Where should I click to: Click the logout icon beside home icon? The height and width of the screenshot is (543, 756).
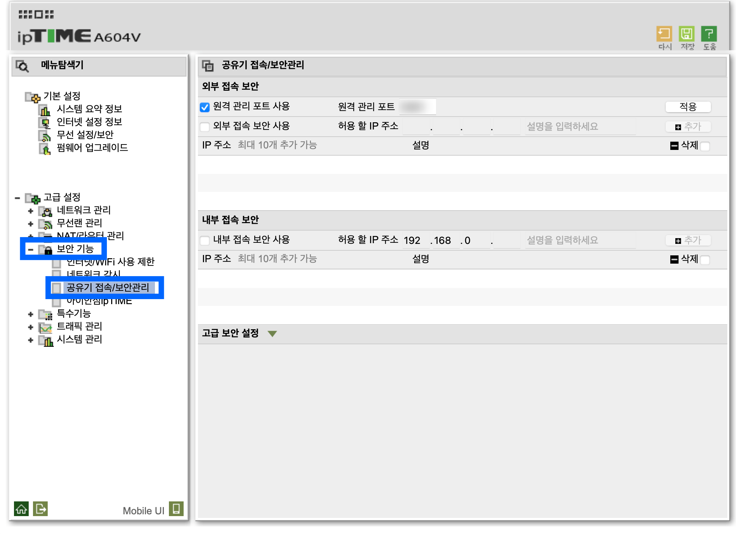(40, 509)
